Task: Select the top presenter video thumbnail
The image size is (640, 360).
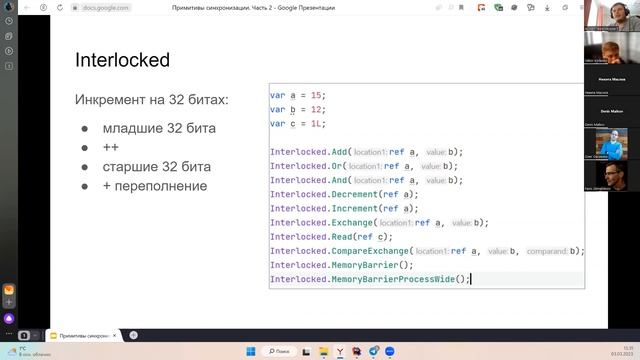Action: coord(612,16)
